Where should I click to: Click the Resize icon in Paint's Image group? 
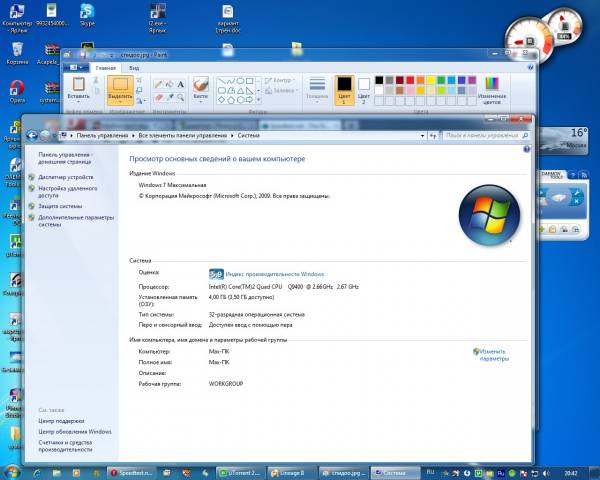[x=139, y=90]
